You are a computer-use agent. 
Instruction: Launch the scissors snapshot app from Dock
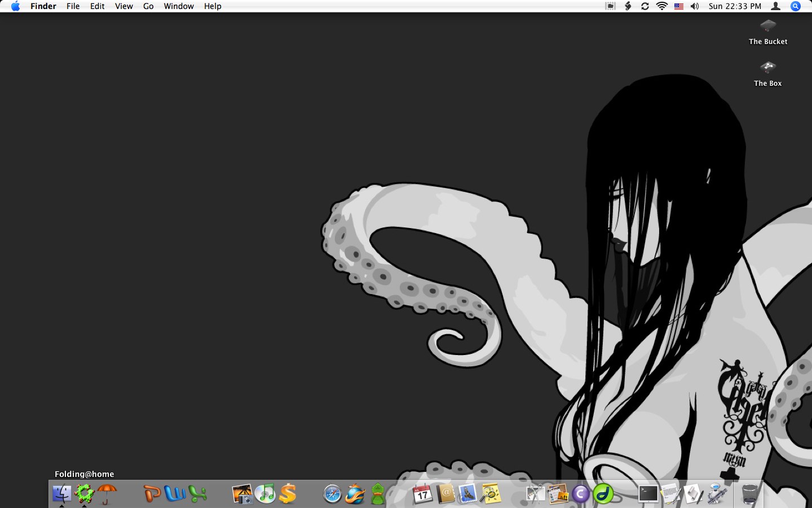[x=536, y=494]
